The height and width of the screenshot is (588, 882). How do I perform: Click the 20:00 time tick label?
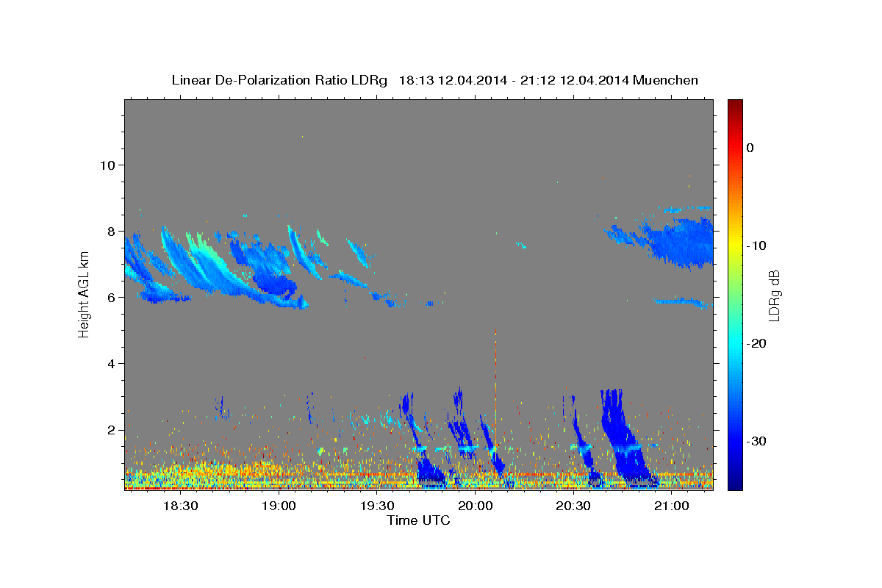pos(475,506)
